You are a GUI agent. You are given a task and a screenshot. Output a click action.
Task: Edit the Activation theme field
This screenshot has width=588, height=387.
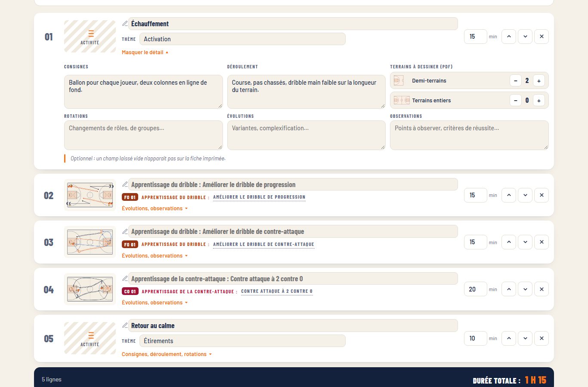[x=242, y=39]
